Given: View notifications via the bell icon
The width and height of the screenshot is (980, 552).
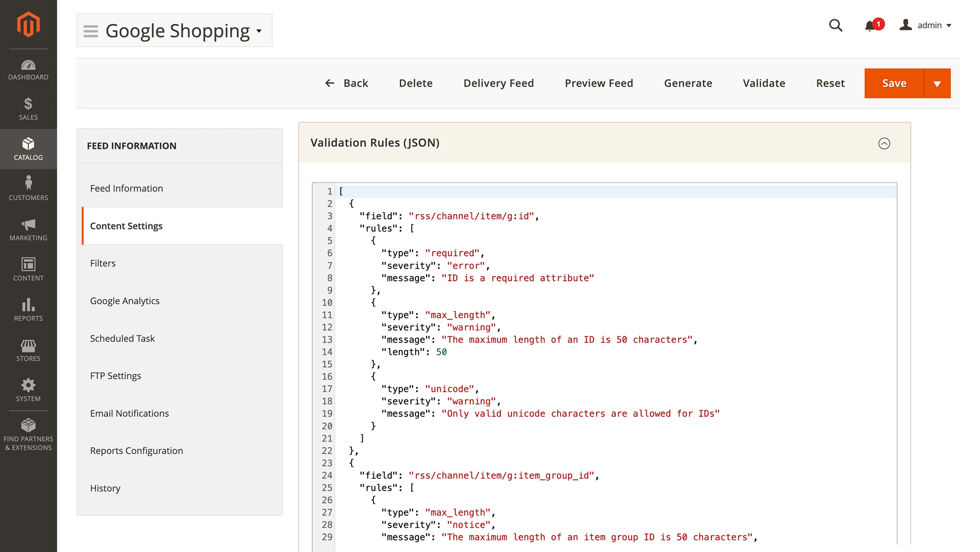Looking at the screenshot, I should pyautogui.click(x=870, y=26).
